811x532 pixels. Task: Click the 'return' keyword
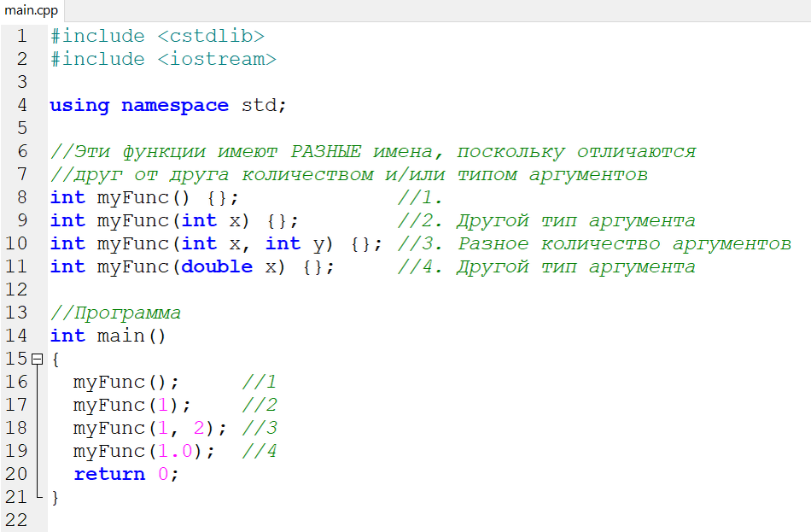point(109,474)
